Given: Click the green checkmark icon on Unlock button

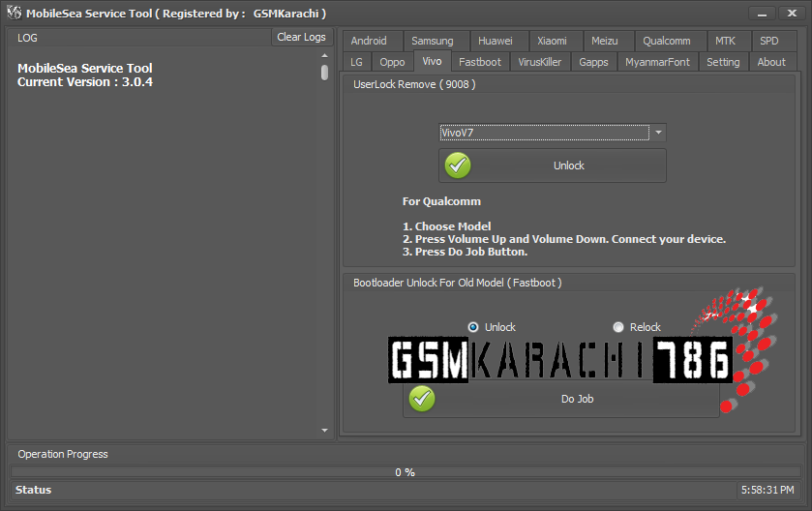Looking at the screenshot, I should click(458, 165).
